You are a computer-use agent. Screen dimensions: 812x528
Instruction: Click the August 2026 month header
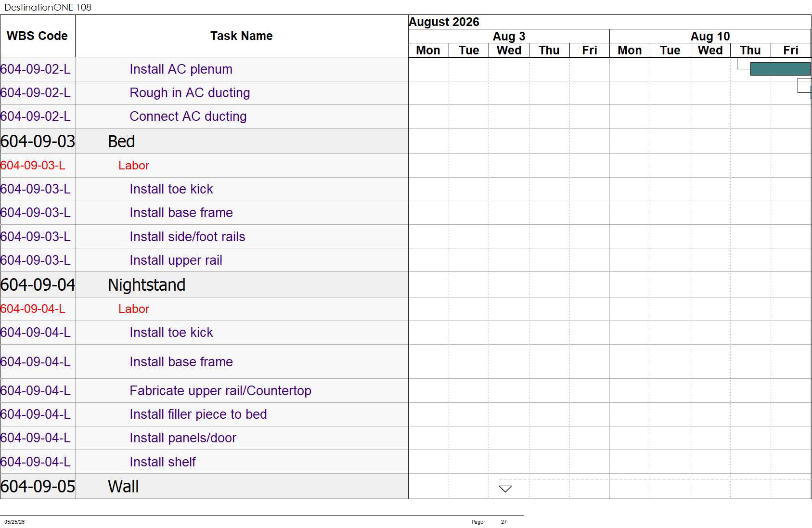pos(444,22)
